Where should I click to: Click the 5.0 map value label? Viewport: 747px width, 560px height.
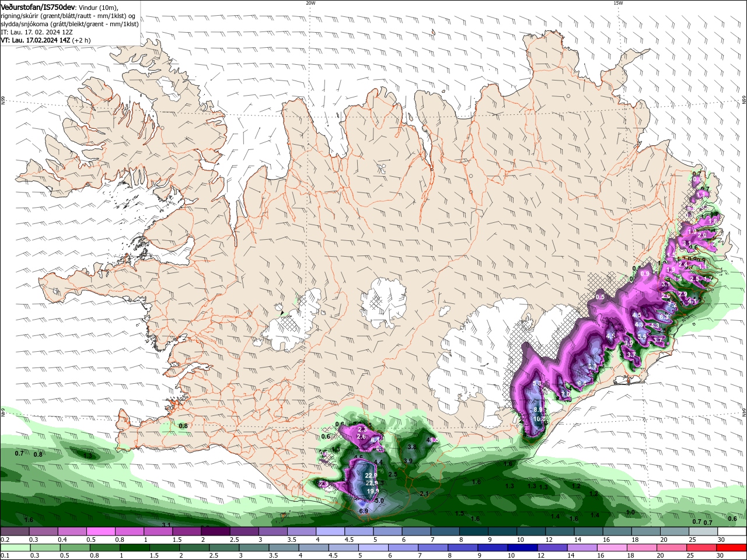click(378, 501)
